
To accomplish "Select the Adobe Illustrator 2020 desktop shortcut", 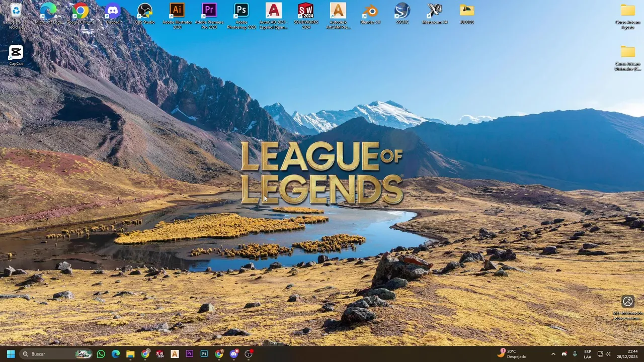I will 177,16.
